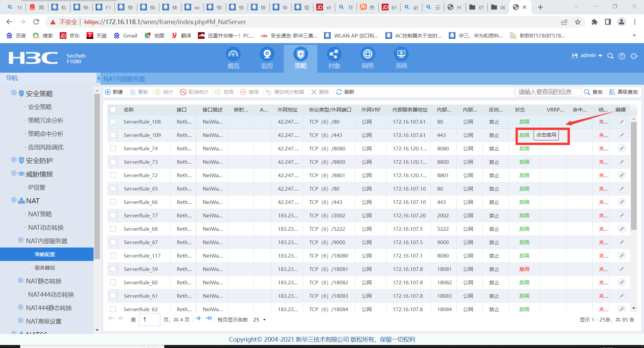Viewport: 644px width, 348px height.
Task: Open 服务器组 under NAT内部服务器
Action: click(x=45, y=268)
